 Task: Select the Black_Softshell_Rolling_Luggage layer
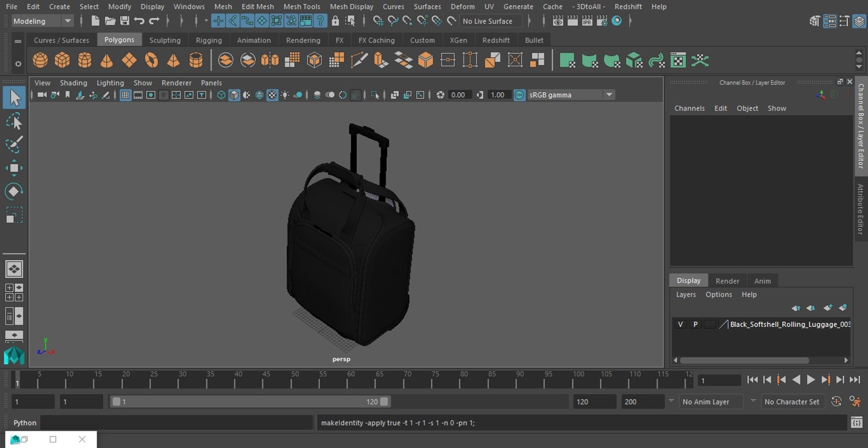point(790,324)
